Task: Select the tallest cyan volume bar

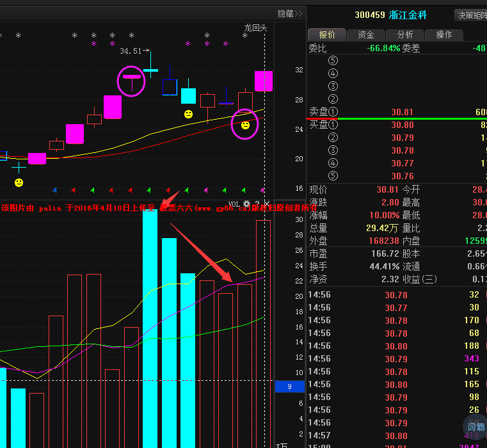Action: tap(150, 326)
